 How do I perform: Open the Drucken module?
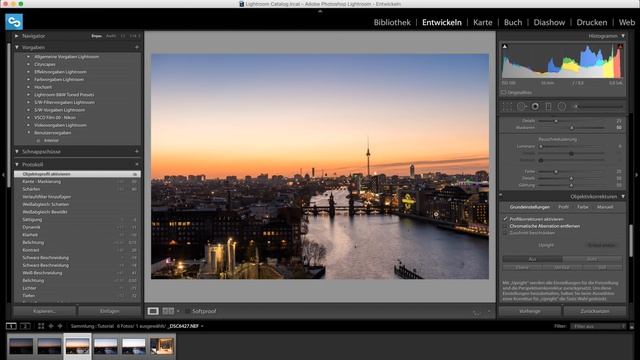tap(591, 22)
